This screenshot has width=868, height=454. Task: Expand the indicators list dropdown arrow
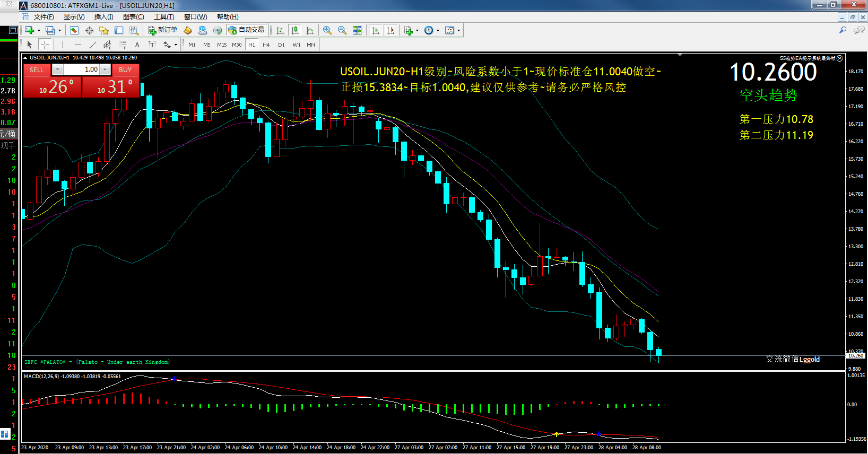tap(417, 30)
